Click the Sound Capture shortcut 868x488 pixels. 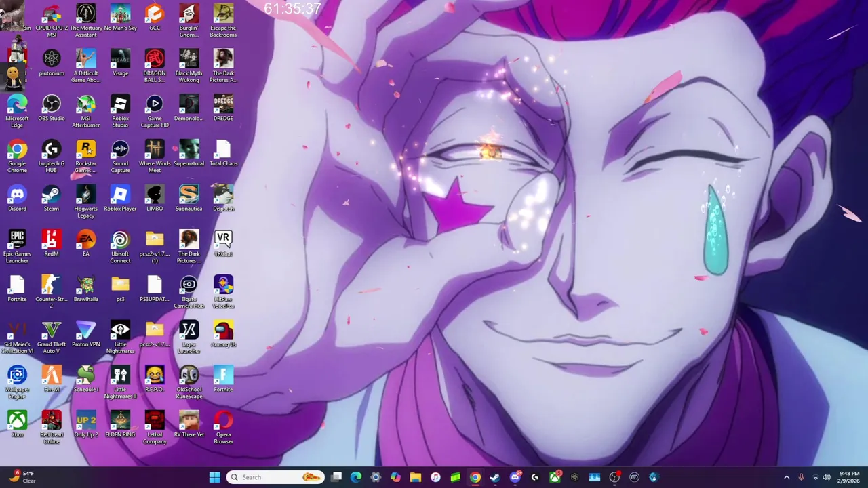click(120, 157)
